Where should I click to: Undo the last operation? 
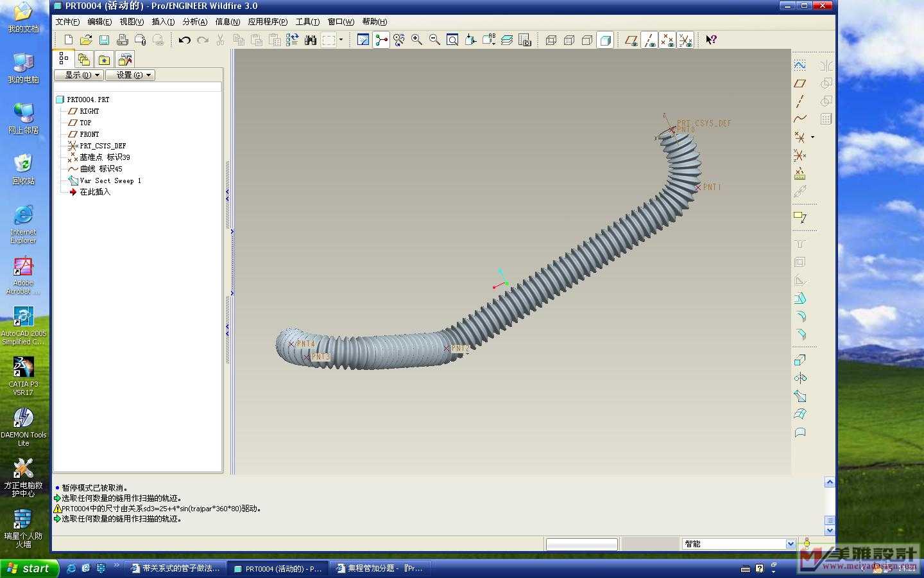[x=185, y=40]
